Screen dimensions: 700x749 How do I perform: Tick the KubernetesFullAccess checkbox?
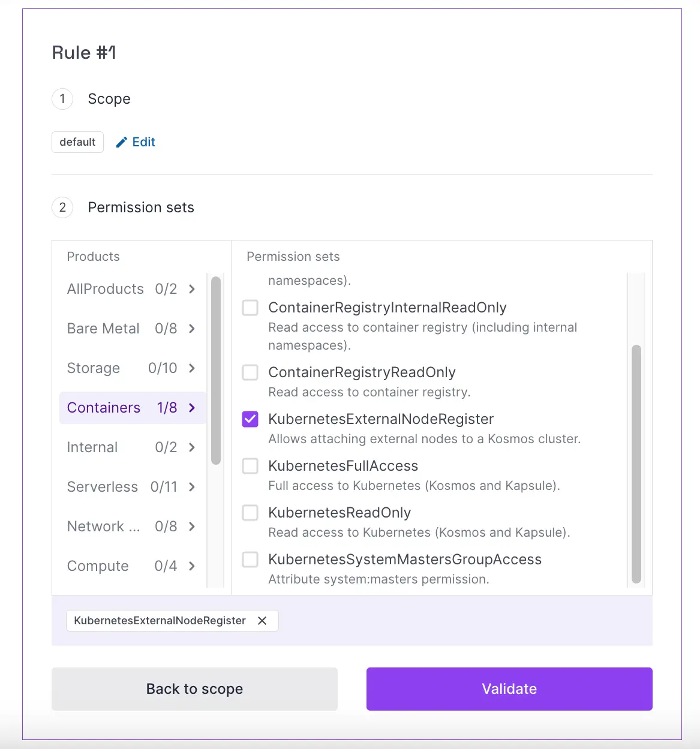point(250,466)
